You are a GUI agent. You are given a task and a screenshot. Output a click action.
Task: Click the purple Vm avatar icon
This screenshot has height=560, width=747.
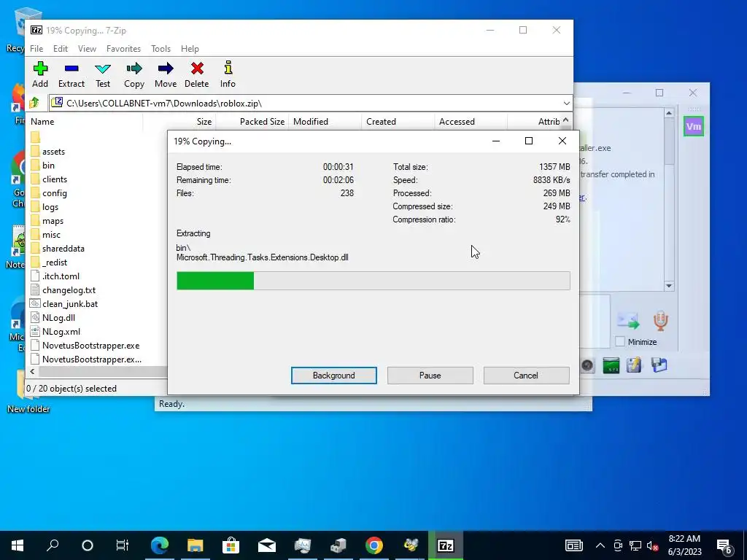point(693,126)
